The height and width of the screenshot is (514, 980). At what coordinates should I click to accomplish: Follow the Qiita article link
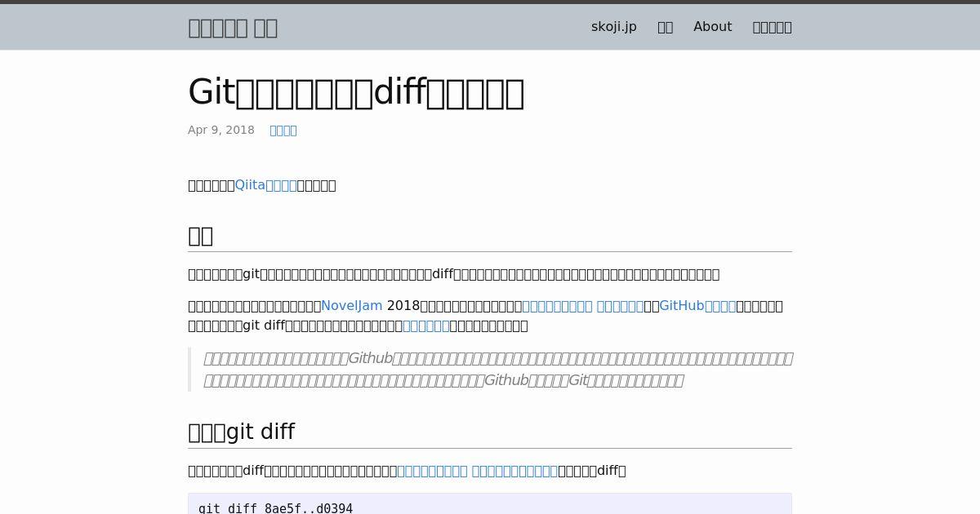(265, 185)
